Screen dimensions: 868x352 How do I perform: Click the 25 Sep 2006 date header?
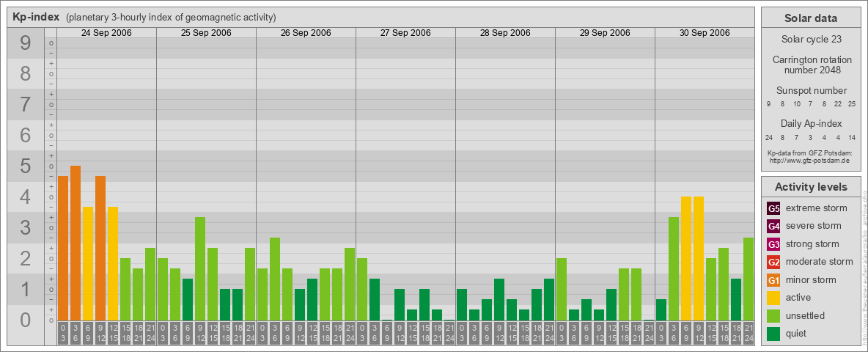(206, 33)
